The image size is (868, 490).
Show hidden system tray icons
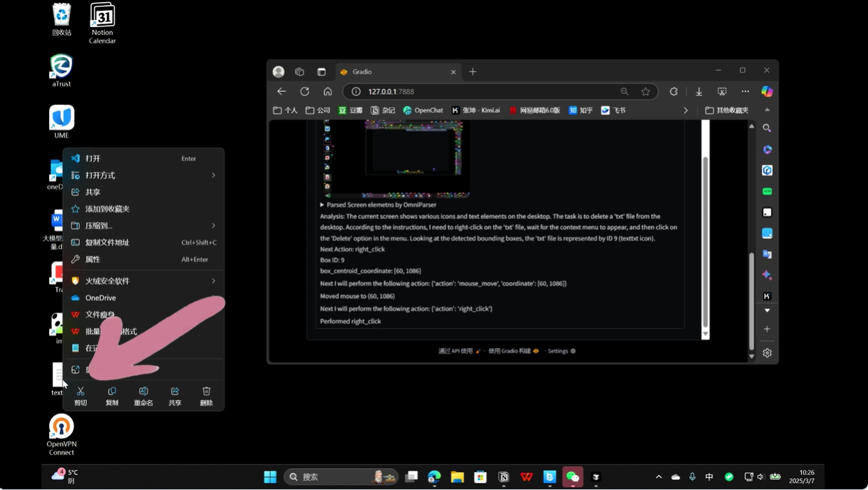[x=658, y=477]
